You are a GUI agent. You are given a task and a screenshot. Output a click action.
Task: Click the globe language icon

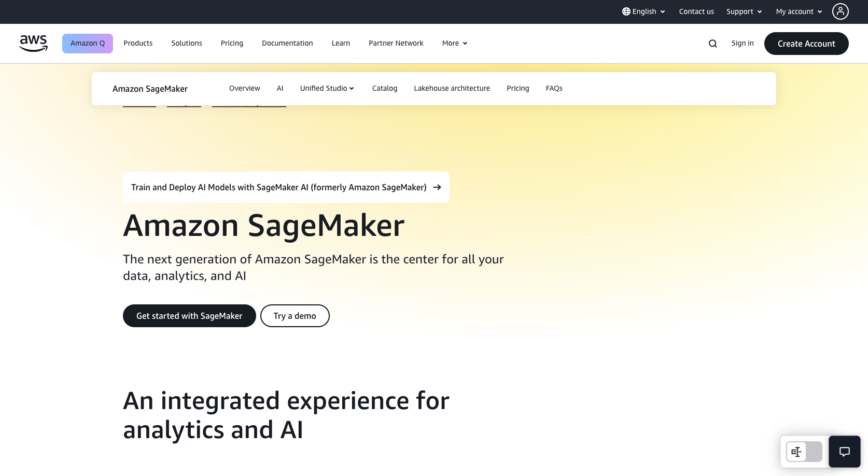pyautogui.click(x=626, y=11)
